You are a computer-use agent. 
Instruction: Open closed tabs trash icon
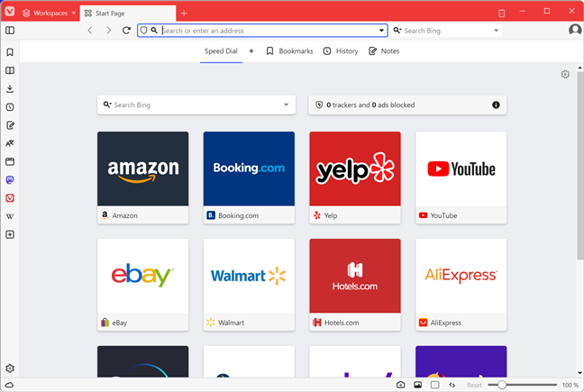tap(501, 13)
